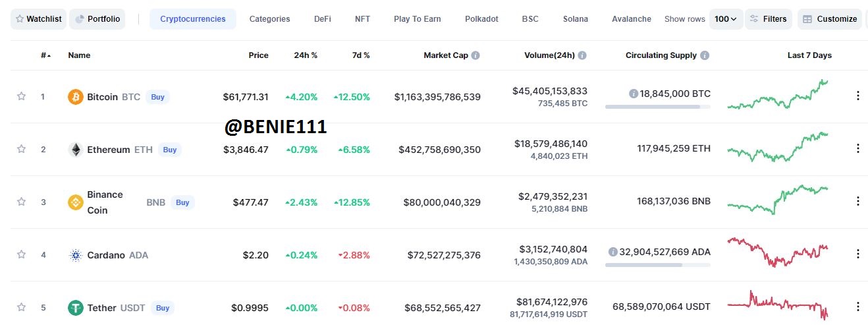Expand the Show rows 100 dropdown
This screenshot has width=868, height=325.
pyautogui.click(x=726, y=19)
